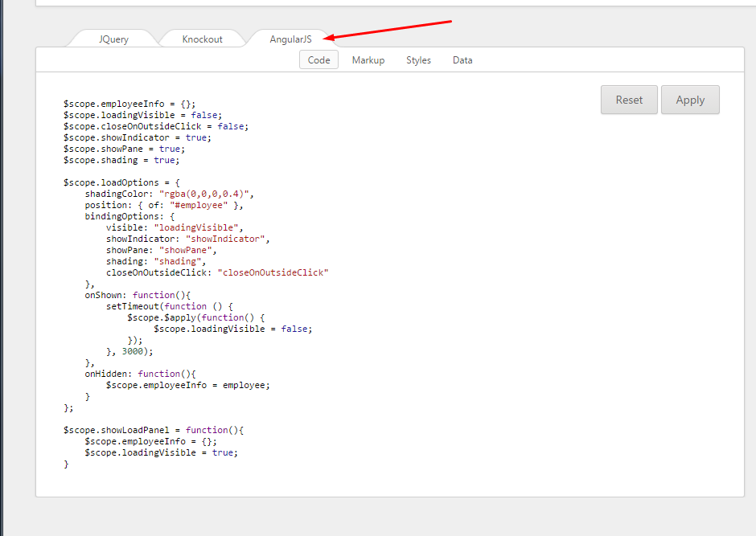The height and width of the screenshot is (536, 756).
Task: Click the "$scope.loadingVisible = false;" line at top
Action: 142,115
